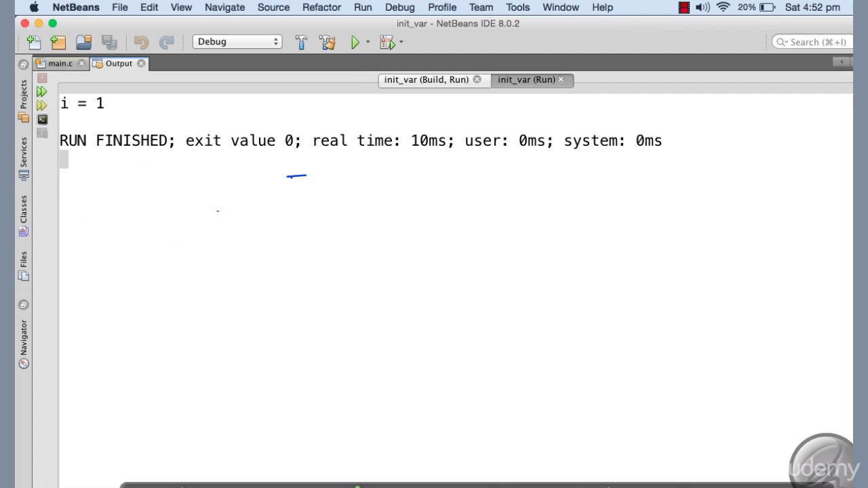
Task: Click restore button above Projects sidebar
Action: 24,64
